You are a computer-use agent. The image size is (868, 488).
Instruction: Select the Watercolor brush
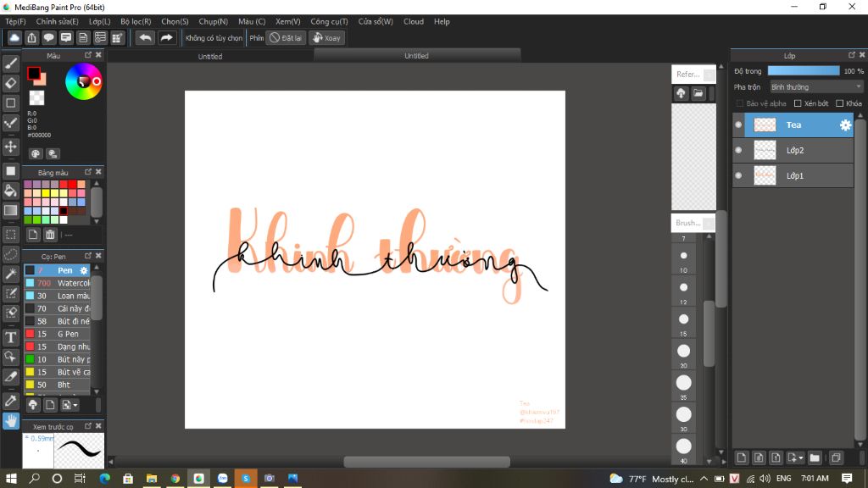[x=58, y=283]
